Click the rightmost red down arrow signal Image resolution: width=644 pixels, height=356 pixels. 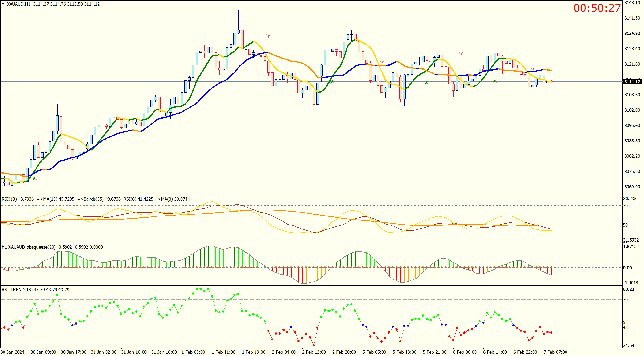(x=533, y=69)
